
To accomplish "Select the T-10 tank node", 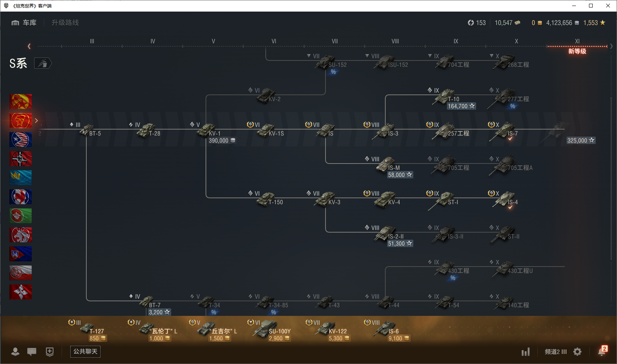I will point(452,99).
